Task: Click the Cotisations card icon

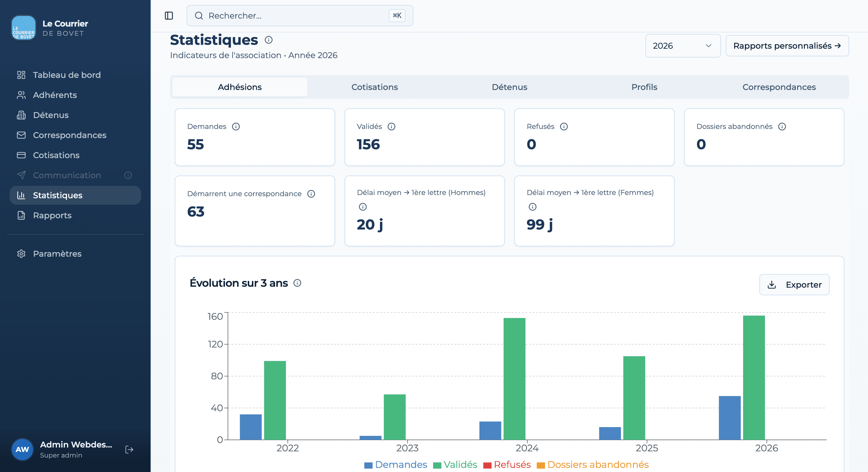Action: (x=21, y=155)
